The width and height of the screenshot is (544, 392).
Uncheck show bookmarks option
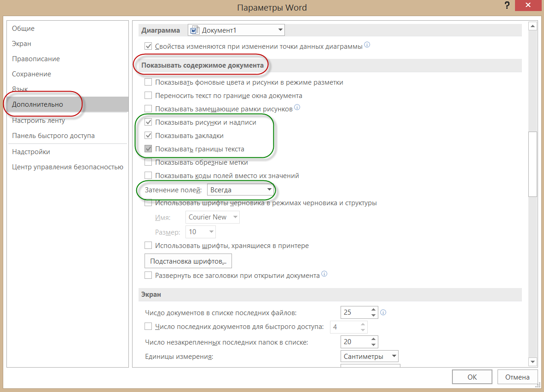click(x=148, y=135)
